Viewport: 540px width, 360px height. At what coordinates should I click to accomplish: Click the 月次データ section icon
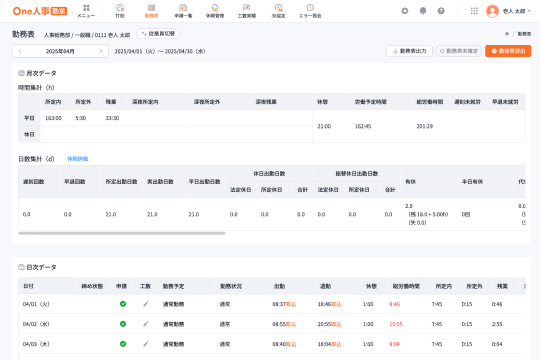(21, 73)
